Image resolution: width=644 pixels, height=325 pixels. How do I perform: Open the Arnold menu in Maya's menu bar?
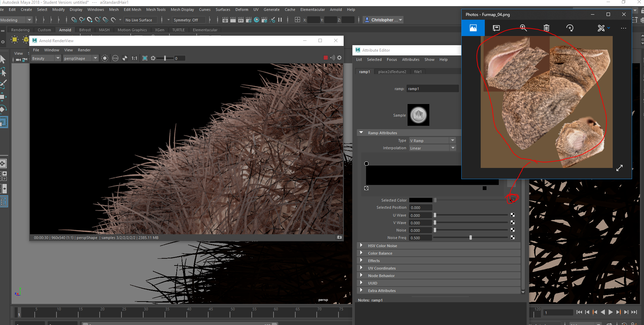click(335, 10)
